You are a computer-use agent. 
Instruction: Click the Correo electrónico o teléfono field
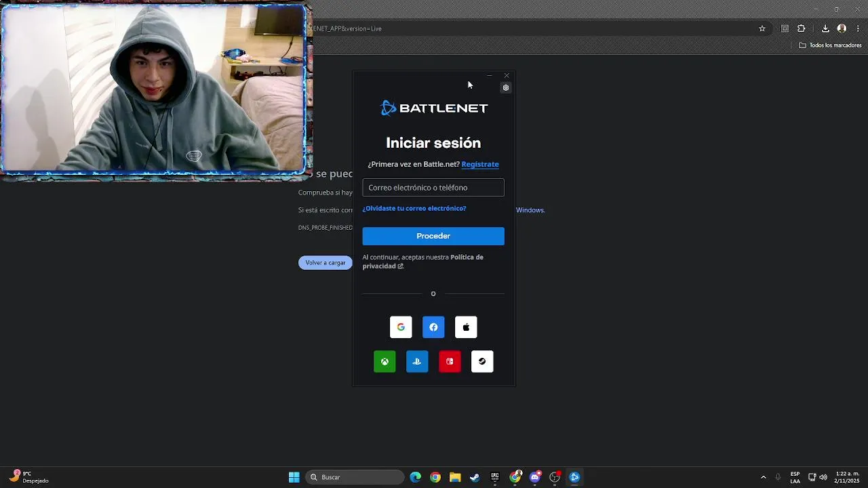[x=433, y=188]
